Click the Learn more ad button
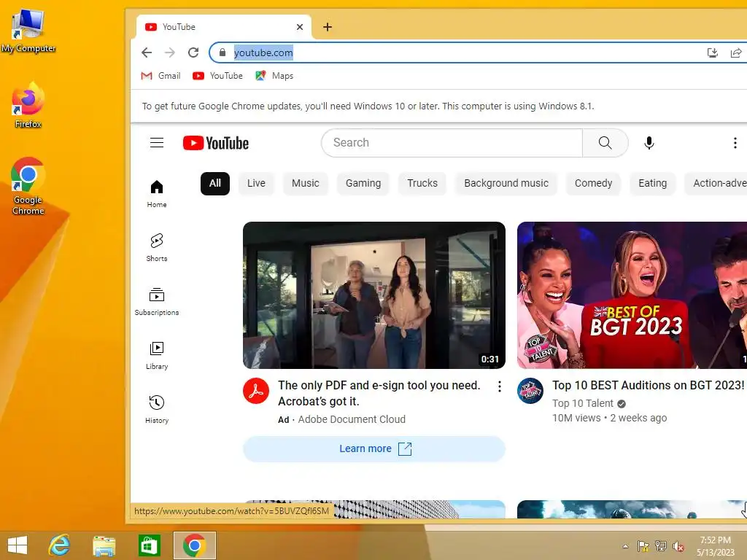The width and height of the screenshot is (747, 560). click(x=374, y=448)
